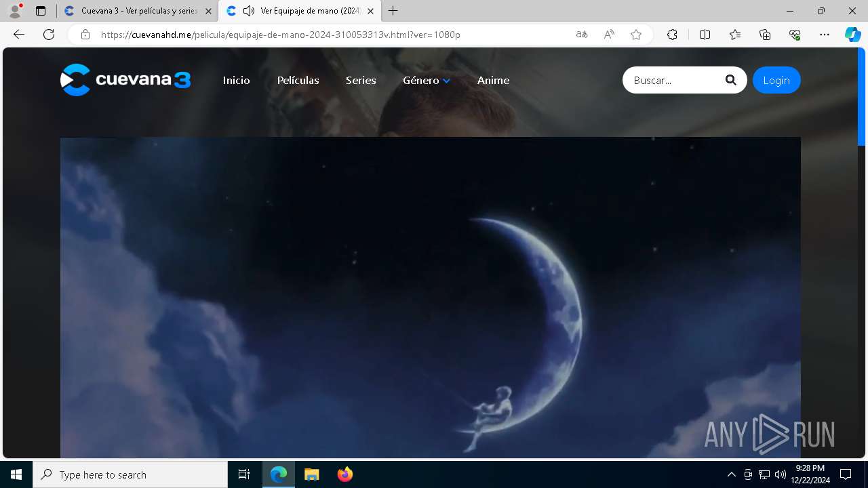Open the Copilot sidebar
The width and height of the screenshot is (868, 488).
pos(852,35)
